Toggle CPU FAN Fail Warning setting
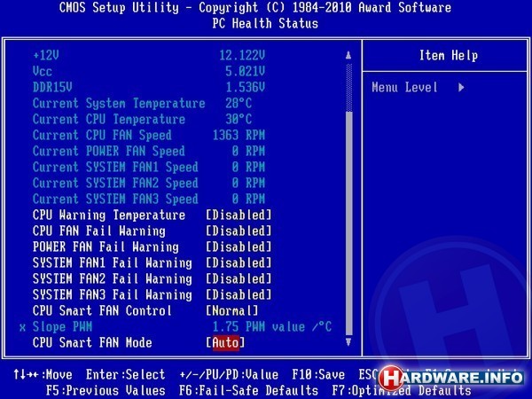This screenshot has width=532, height=399. coord(239,231)
